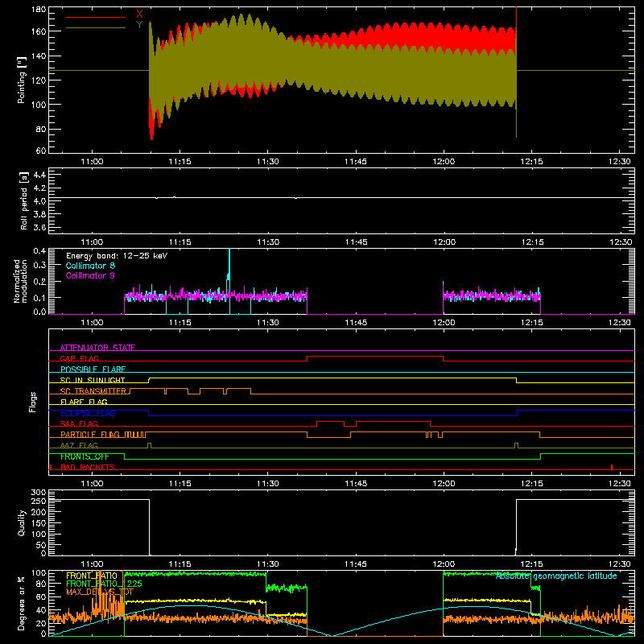
Task: Click the 4.0 tick on Roll period axis
Action: click(39, 201)
